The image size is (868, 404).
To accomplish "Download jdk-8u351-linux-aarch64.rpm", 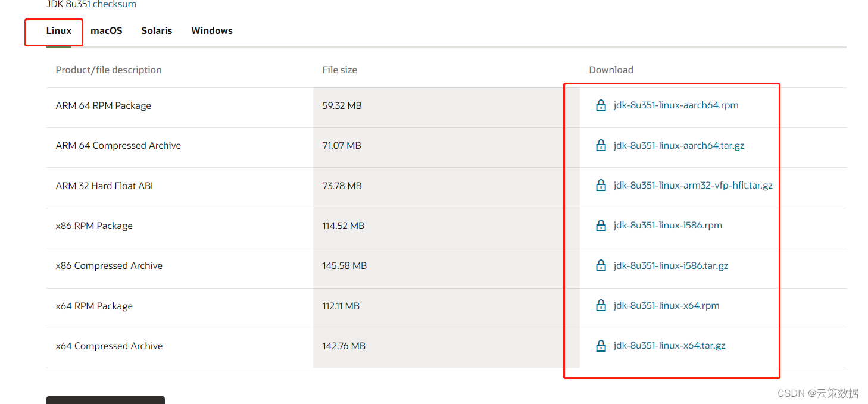I will pos(676,105).
